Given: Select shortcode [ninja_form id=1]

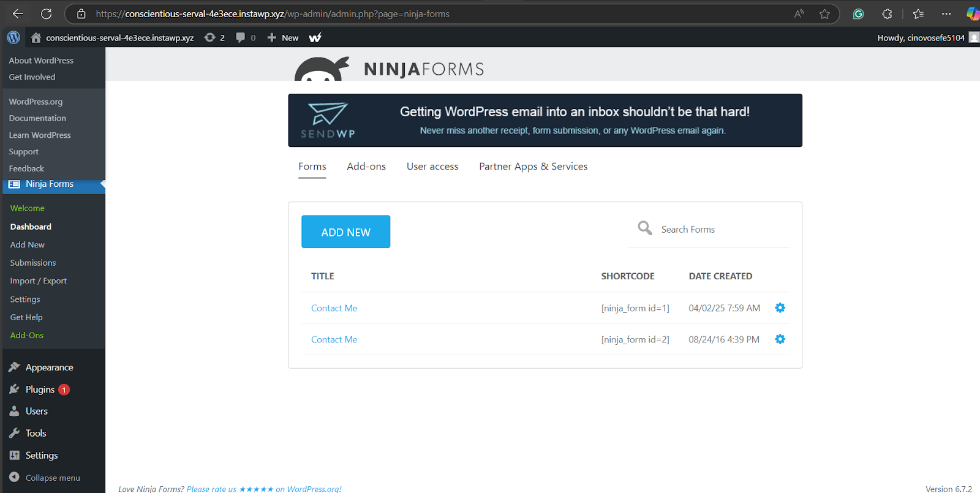Looking at the screenshot, I should (635, 308).
